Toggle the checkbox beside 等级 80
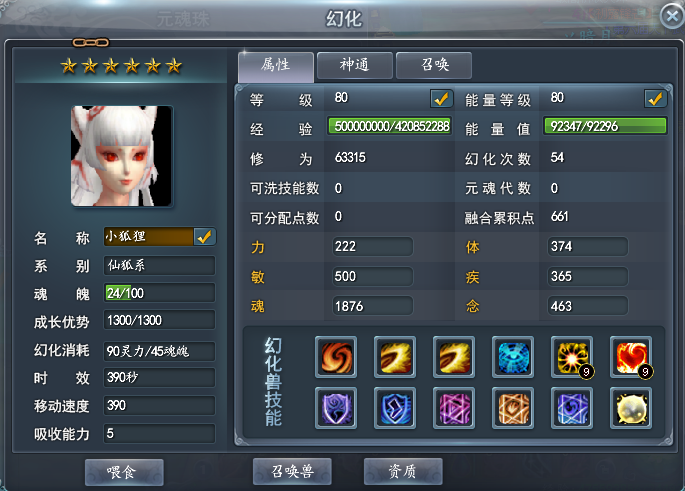The height and width of the screenshot is (491, 685). tap(441, 98)
